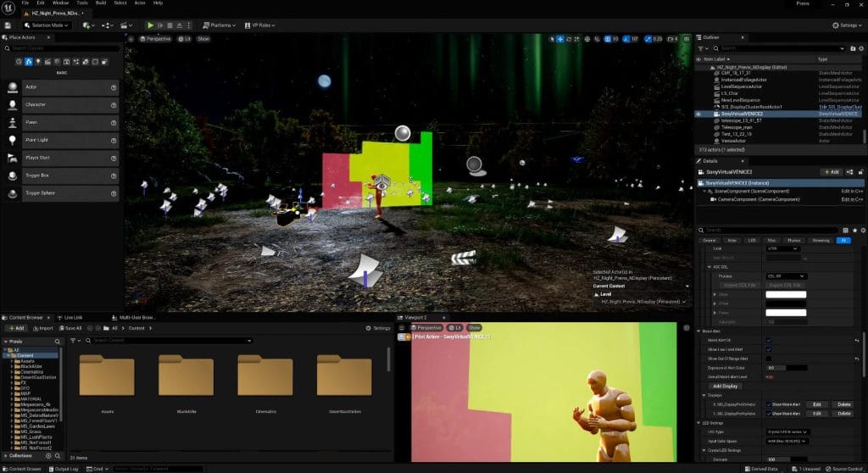The height and width of the screenshot is (473, 868).
Task: Disable Show Low Level Alert checkbox
Action: coord(769,349)
